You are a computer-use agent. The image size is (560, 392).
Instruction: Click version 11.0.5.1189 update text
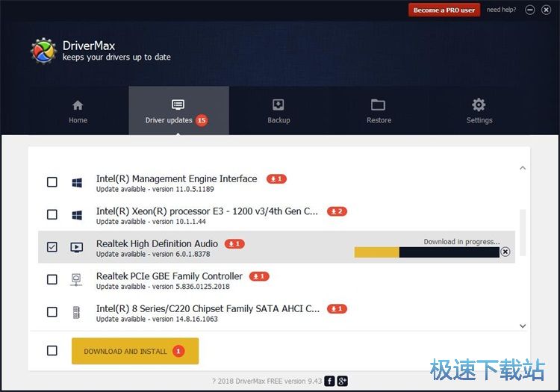[155, 189]
